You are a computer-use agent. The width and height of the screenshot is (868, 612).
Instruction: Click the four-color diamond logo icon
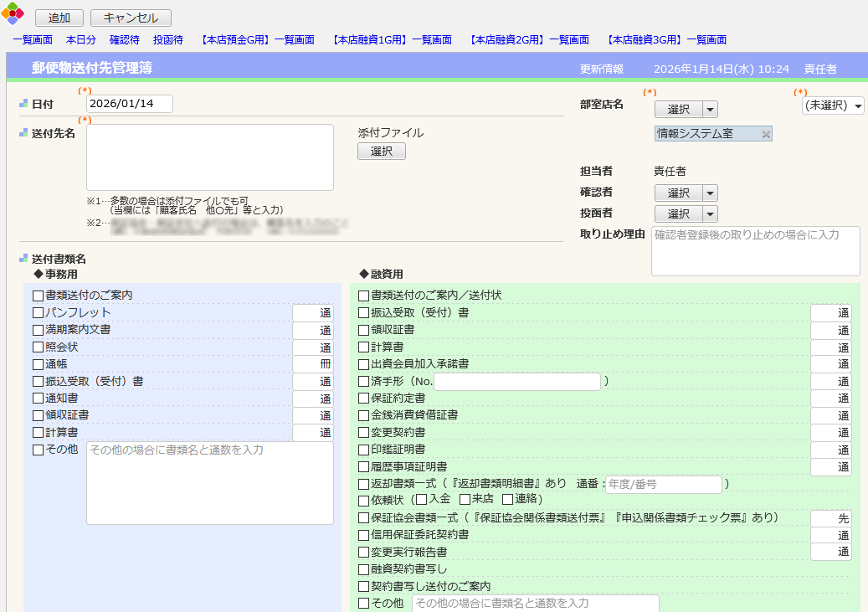coord(14,14)
